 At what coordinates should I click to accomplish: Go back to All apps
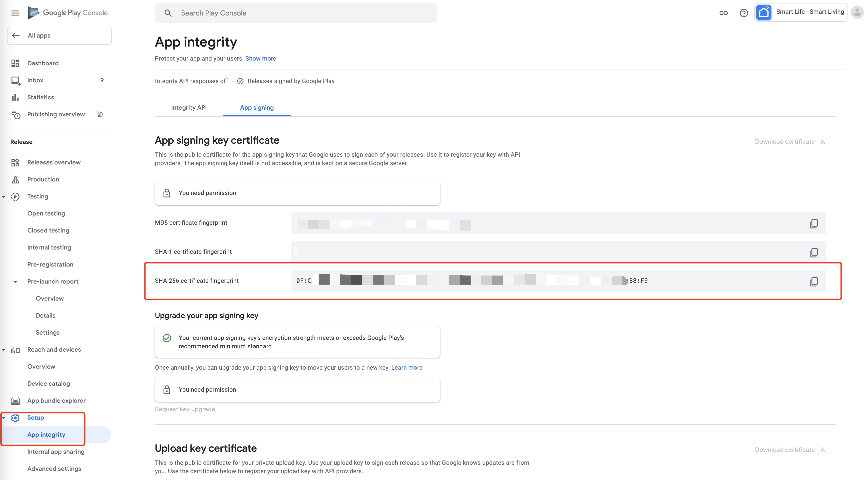coord(59,35)
